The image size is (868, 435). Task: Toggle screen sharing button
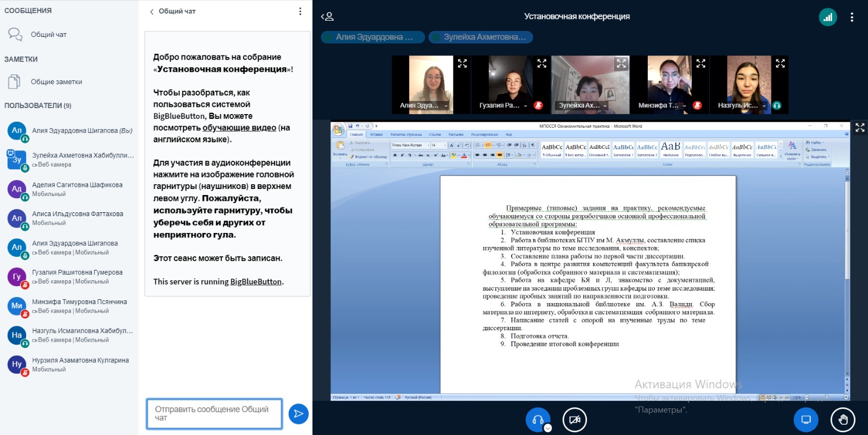pyautogui.click(x=806, y=419)
